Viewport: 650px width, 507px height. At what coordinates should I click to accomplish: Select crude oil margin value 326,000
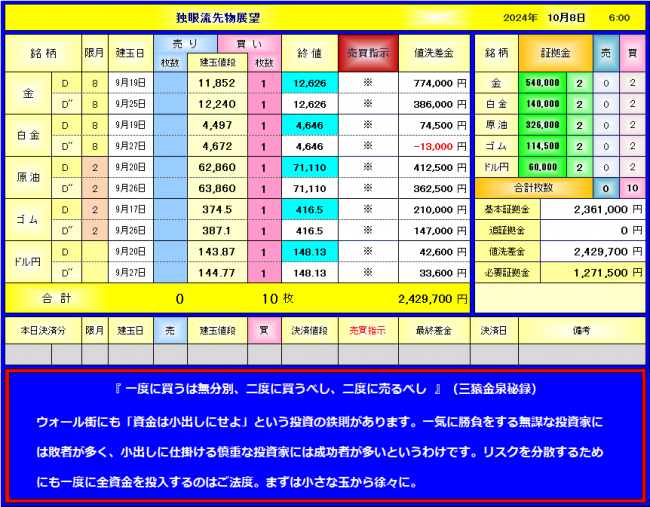tap(543, 125)
